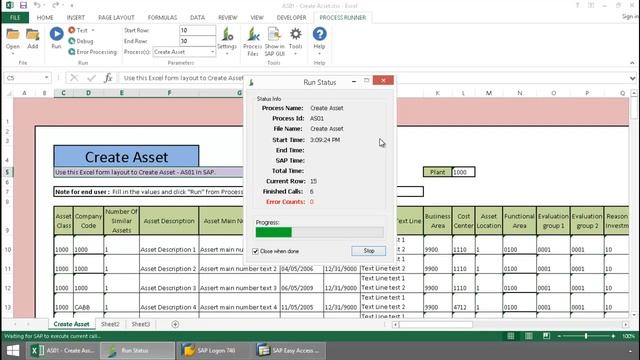Click the Redo arrow in quick access toolbar

56,5
